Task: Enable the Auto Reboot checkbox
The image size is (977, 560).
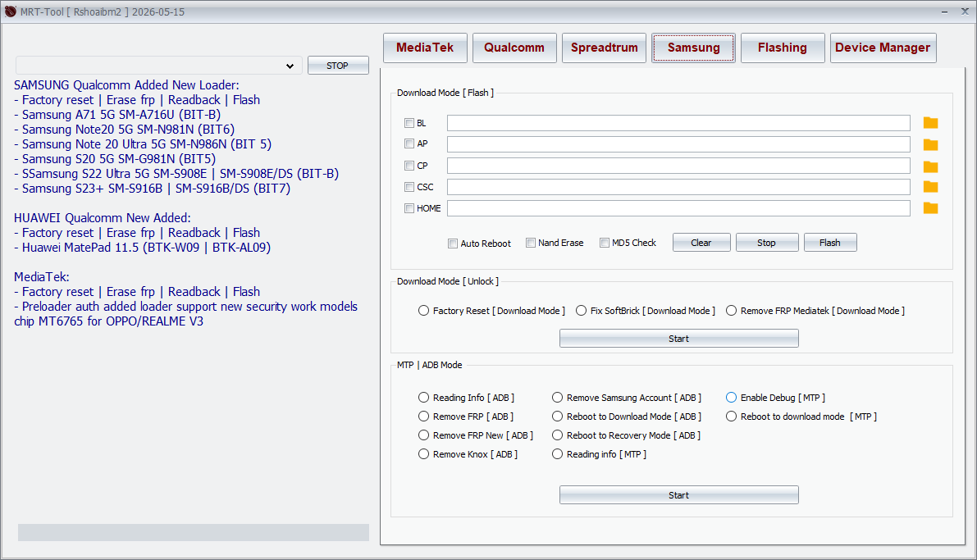Action: 453,244
